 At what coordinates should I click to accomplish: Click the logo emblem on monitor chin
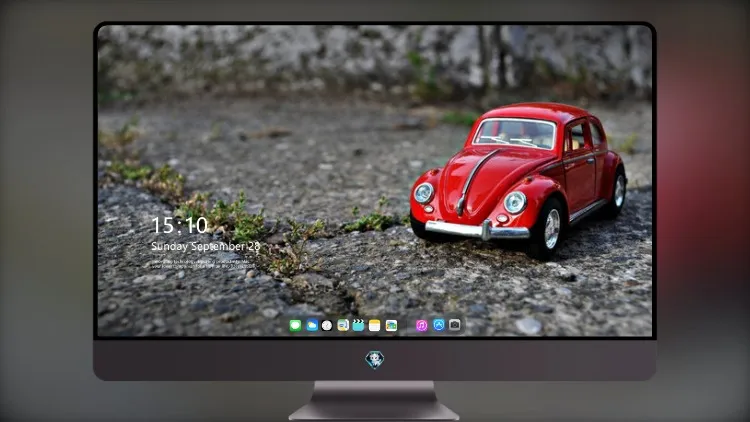coord(375,360)
